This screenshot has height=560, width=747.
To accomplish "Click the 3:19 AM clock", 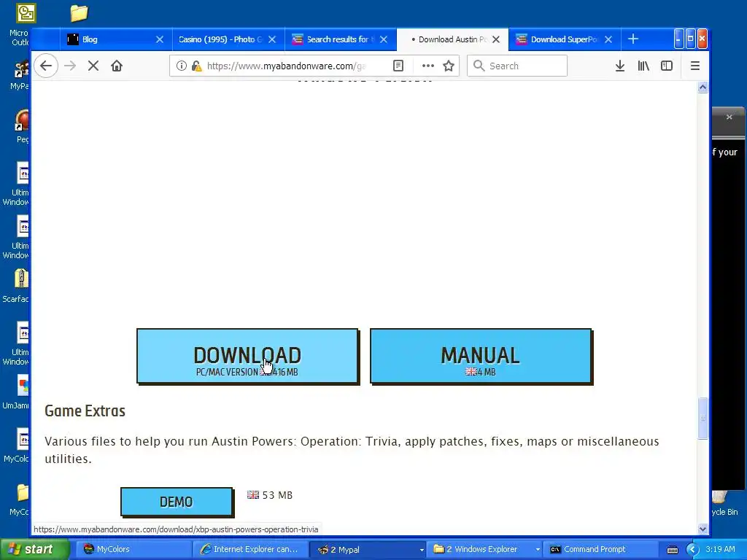I will [x=720, y=549].
